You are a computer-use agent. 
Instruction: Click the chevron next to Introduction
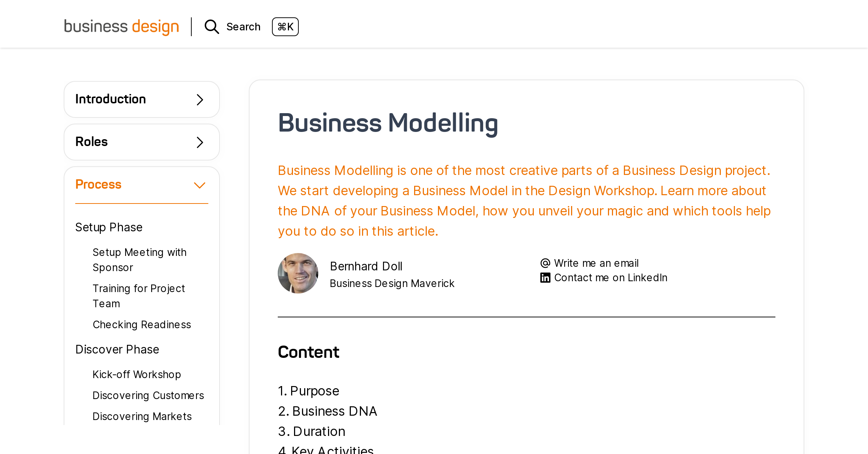(199, 99)
